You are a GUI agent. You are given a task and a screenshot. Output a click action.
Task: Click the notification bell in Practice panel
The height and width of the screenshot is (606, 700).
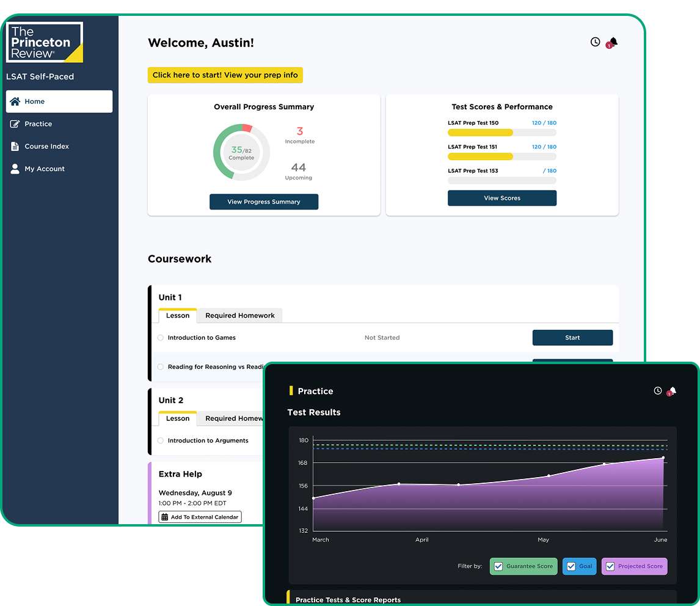tap(673, 391)
